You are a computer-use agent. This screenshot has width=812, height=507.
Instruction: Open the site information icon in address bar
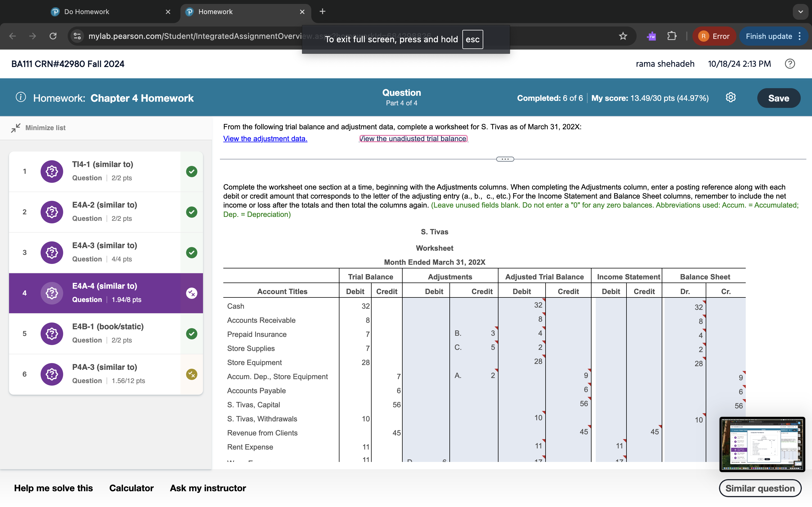[78, 36]
